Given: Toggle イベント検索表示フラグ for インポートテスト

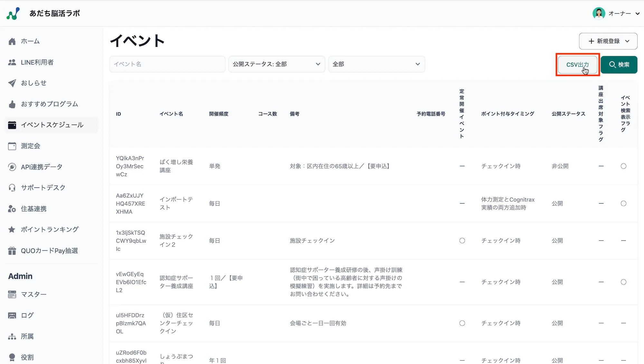Looking at the screenshot, I should (x=624, y=203).
